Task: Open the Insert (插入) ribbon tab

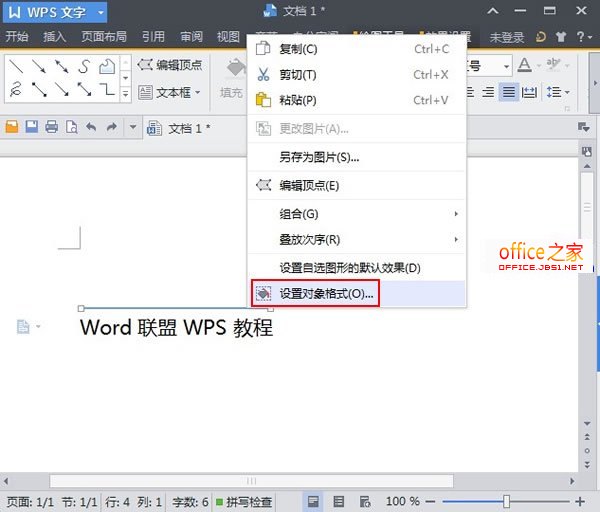Action: coord(54,37)
